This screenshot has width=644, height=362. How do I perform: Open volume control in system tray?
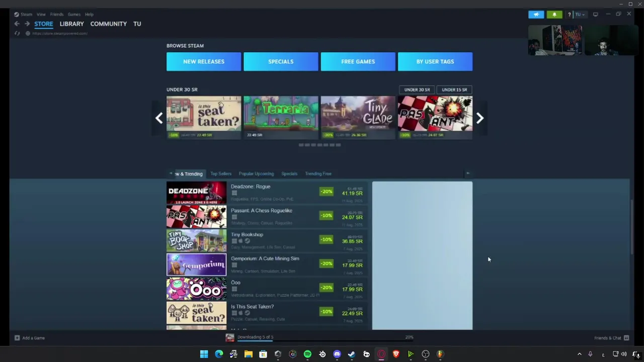click(x=624, y=354)
